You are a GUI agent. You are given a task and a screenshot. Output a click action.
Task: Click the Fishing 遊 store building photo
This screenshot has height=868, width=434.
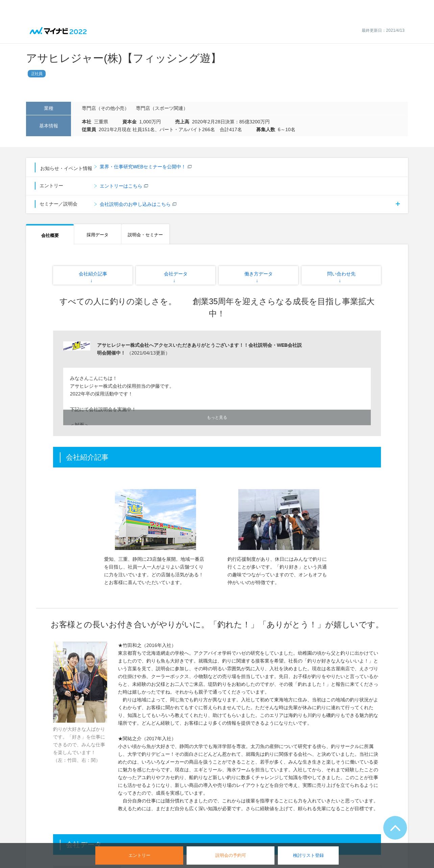pos(155,520)
